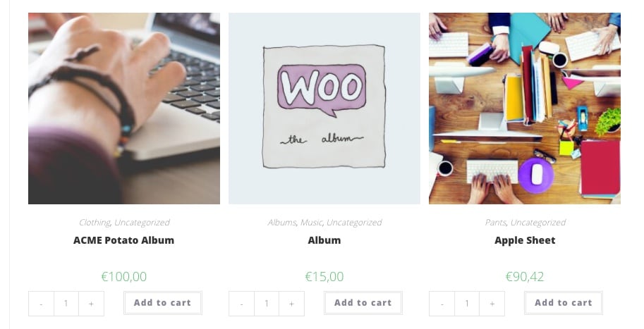Open the Album product title link
Screen dimensions: 644x329
pyautogui.click(x=324, y=240)
